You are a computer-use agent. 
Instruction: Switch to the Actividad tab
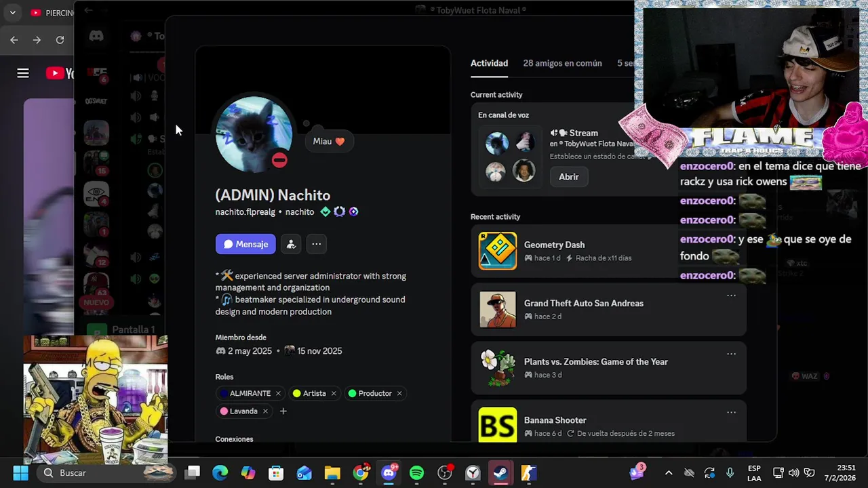pos(489,63)
